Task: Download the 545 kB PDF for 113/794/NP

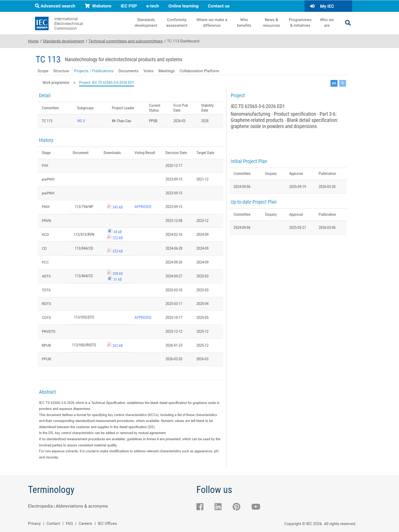Action: tap(115, 207)
